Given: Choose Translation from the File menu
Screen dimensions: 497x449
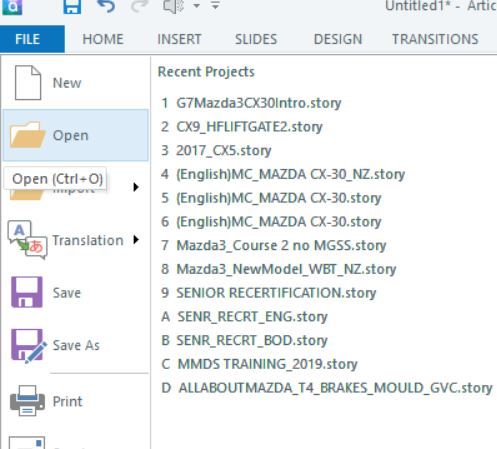Looking at the screenshot, I should pos(76,240).
